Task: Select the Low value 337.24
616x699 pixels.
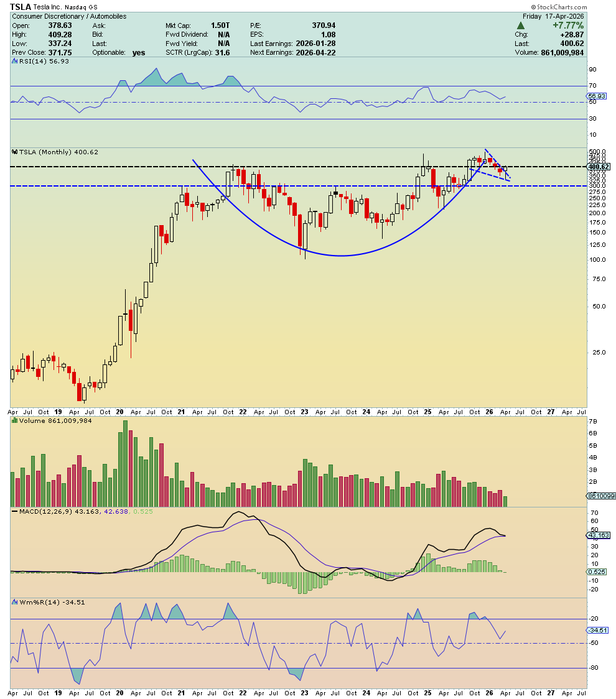Action: pos(60,44)
